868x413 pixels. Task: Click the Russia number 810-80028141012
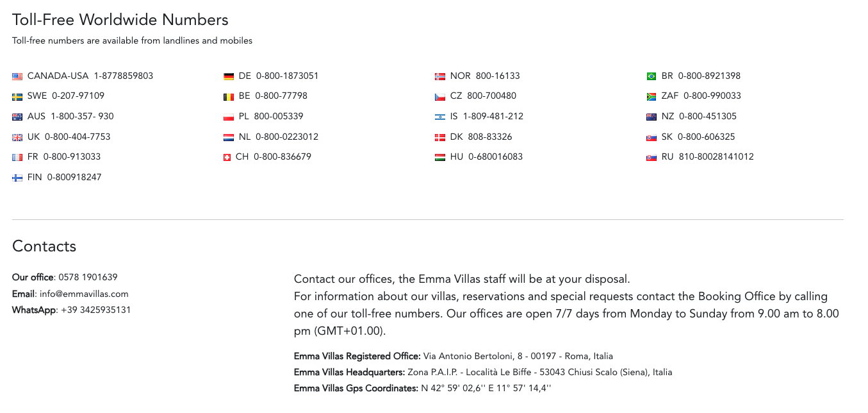coord(716,157)
